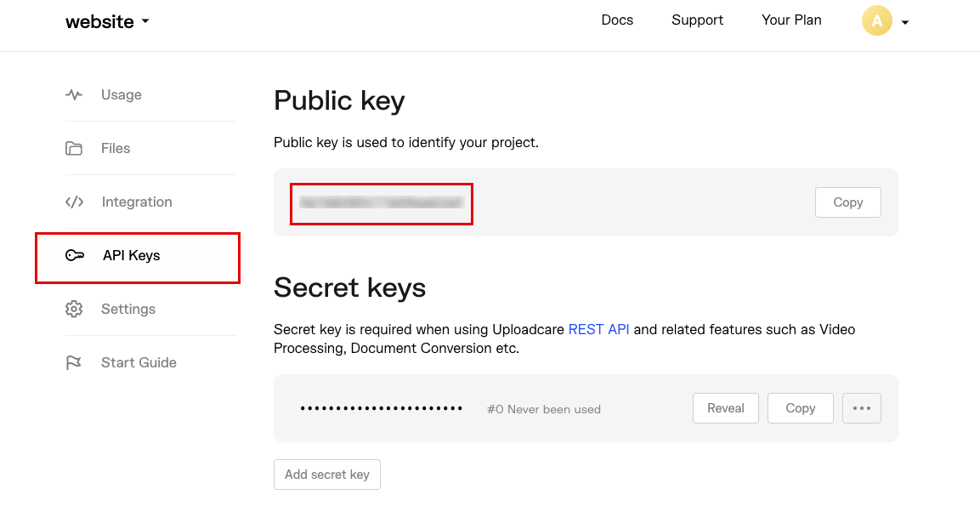Reveal the secret key

[x=725, y=408]
